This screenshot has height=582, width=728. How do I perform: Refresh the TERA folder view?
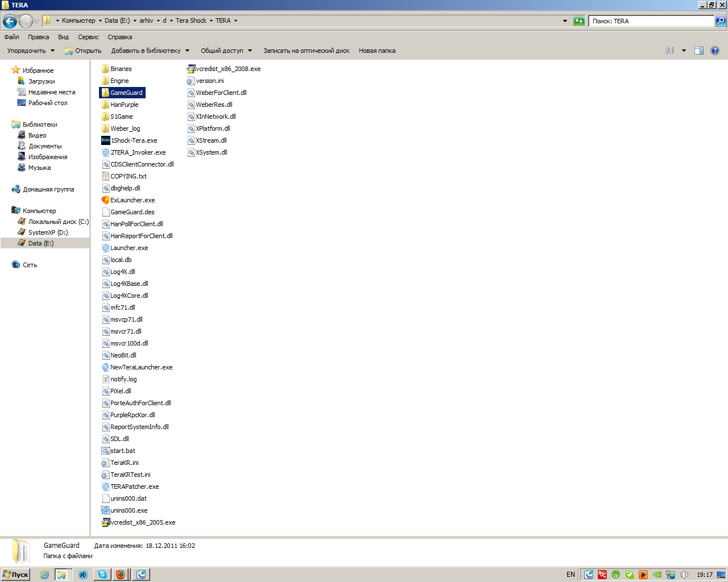pyautogui.click(x=579, y=21)
